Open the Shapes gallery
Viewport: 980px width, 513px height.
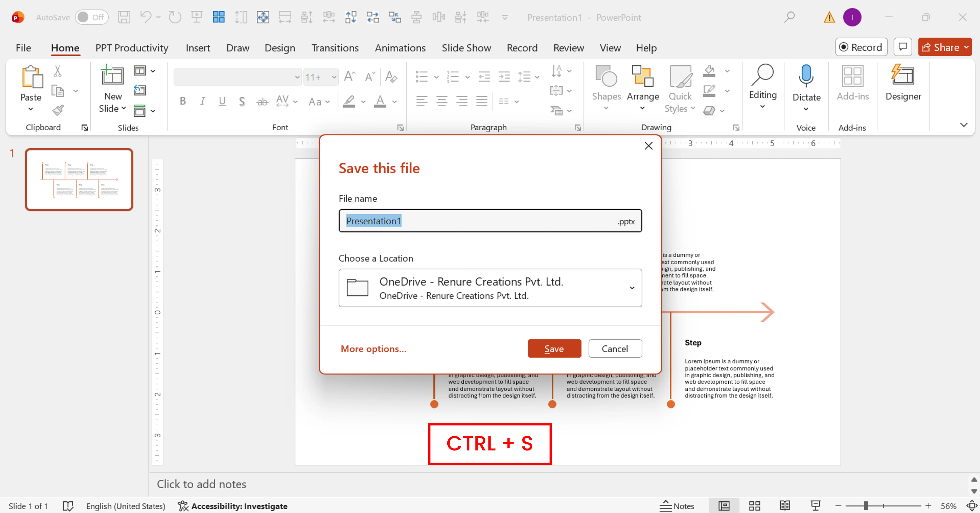[606, 88]
